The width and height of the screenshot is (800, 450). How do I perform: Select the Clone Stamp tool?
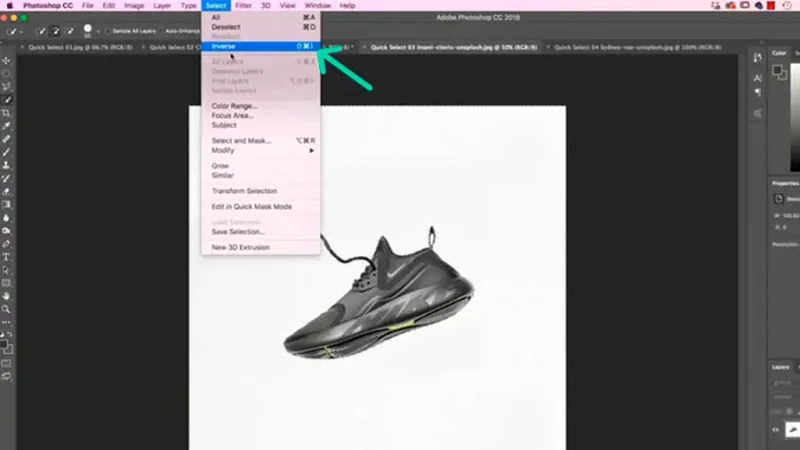click(x=6, y=165)
